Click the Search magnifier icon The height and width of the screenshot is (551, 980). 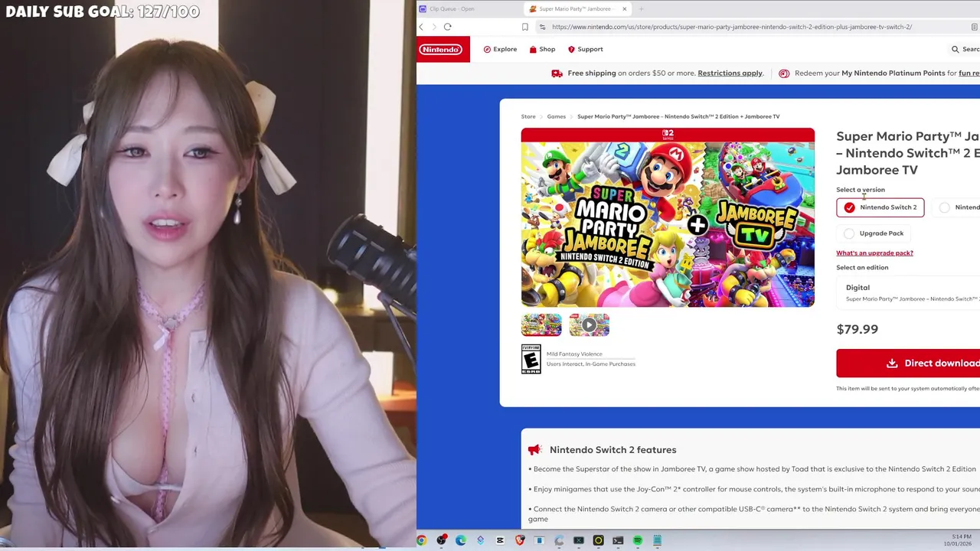click(955, 49)
